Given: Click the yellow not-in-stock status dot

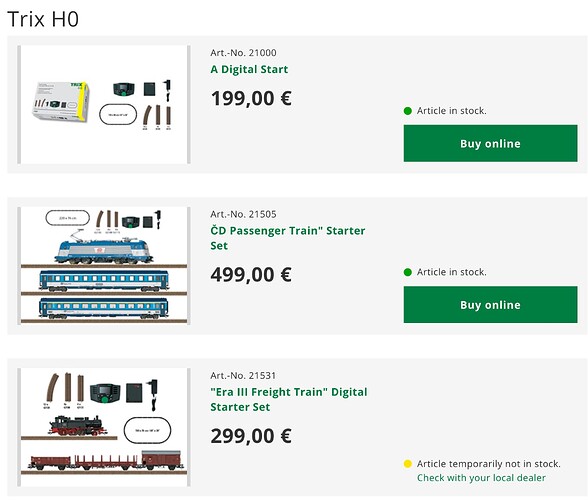Looking at the screenshot, I should click(408, 464).
